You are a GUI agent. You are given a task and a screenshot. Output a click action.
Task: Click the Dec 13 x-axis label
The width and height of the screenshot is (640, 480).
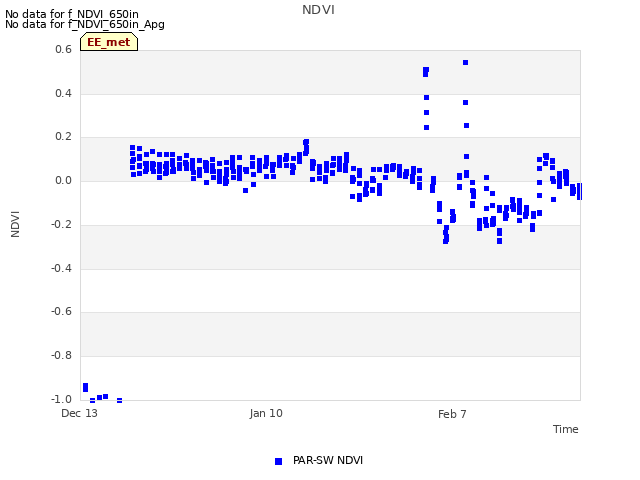80,413
